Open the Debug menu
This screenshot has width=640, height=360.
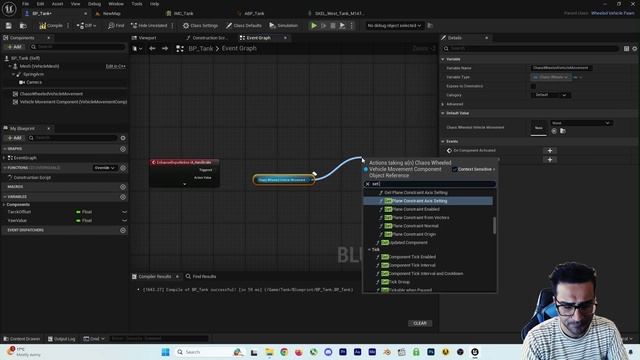(x=94, y=4)
